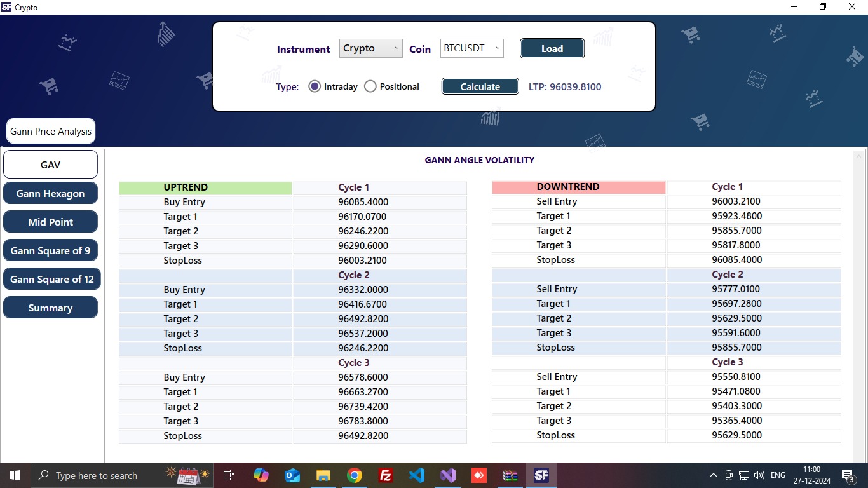Open Visual Studio on the taskbar
This screenshot has width=868, height=488.
coord(448,475)
